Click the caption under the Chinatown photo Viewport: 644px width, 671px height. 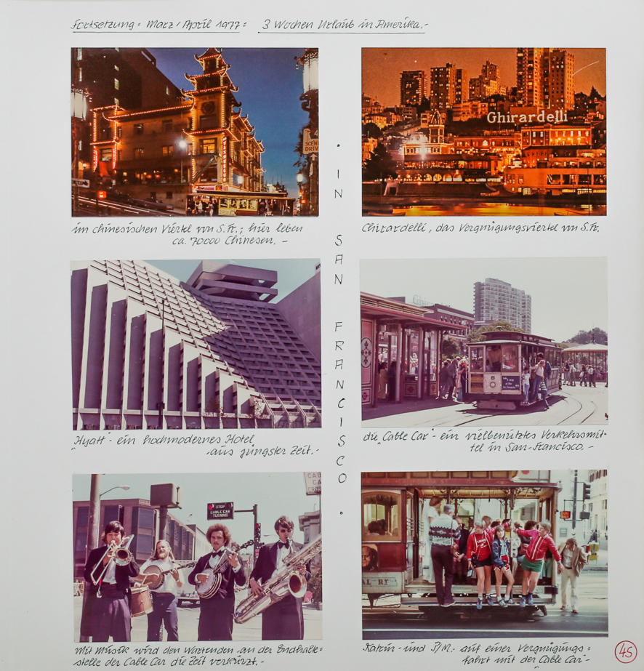(x=188, y=233)
